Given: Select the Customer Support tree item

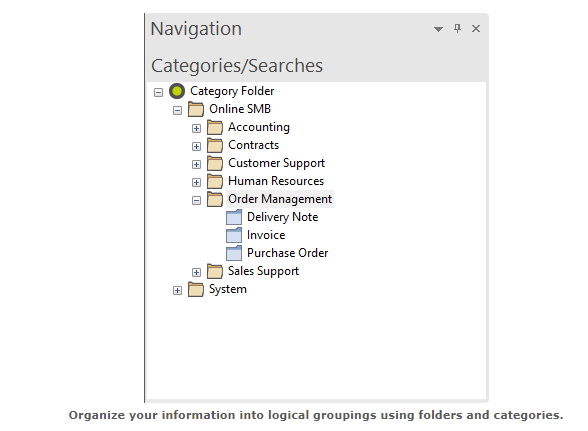Looking at the screenshot, I should click(276, 163).
